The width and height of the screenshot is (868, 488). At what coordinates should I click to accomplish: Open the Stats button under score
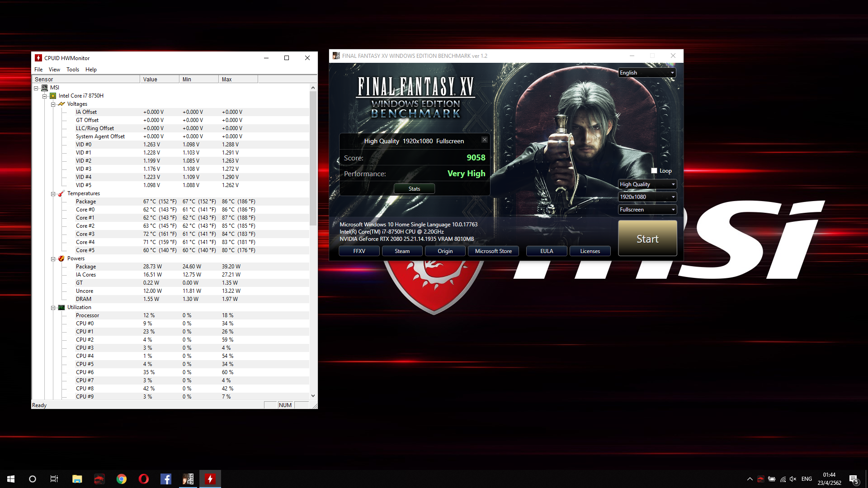(x=414, y=189)
